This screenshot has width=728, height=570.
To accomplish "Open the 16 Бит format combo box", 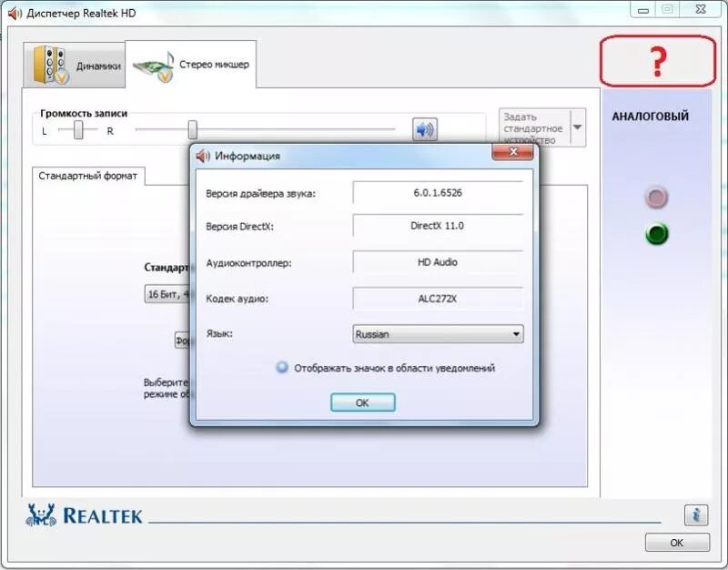I will [167, 294].
